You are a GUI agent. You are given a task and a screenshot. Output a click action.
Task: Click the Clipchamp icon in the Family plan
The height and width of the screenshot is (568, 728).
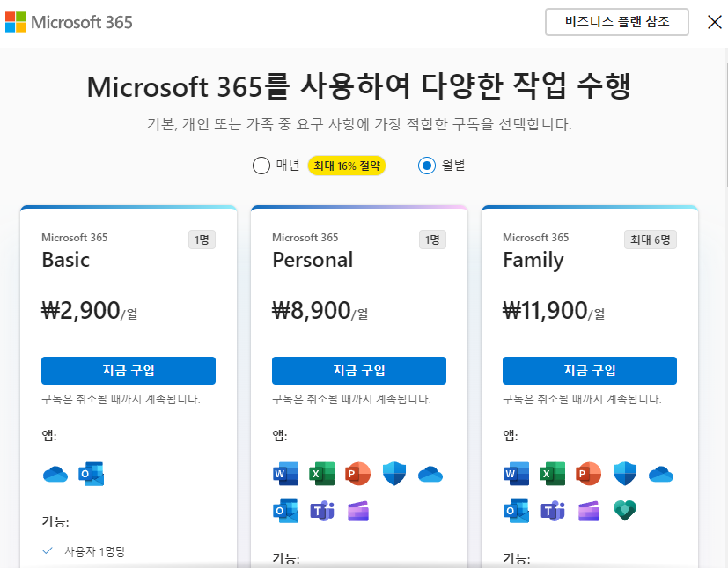pyautogui.click(x=589, y=511)
